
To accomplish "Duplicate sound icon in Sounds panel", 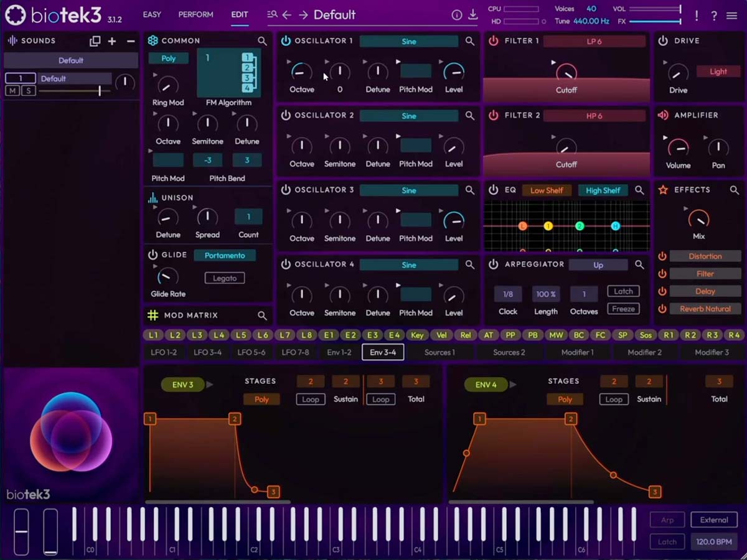I will point(95,41).
